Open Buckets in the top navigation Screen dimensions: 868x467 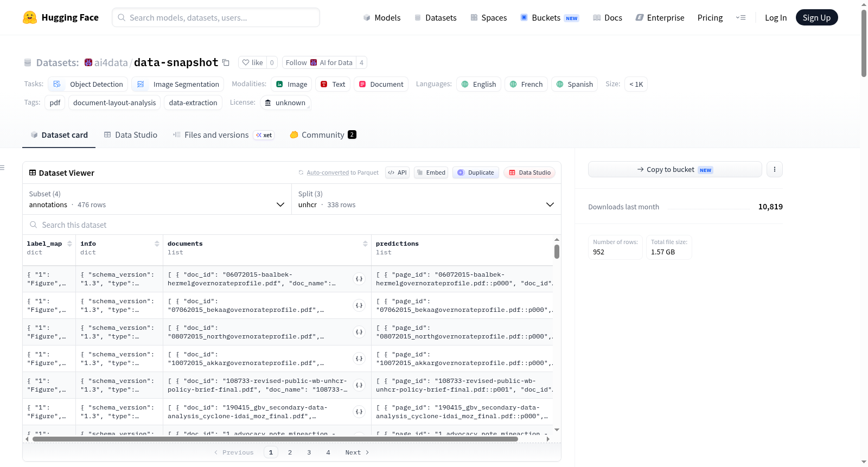pos(550,18)
